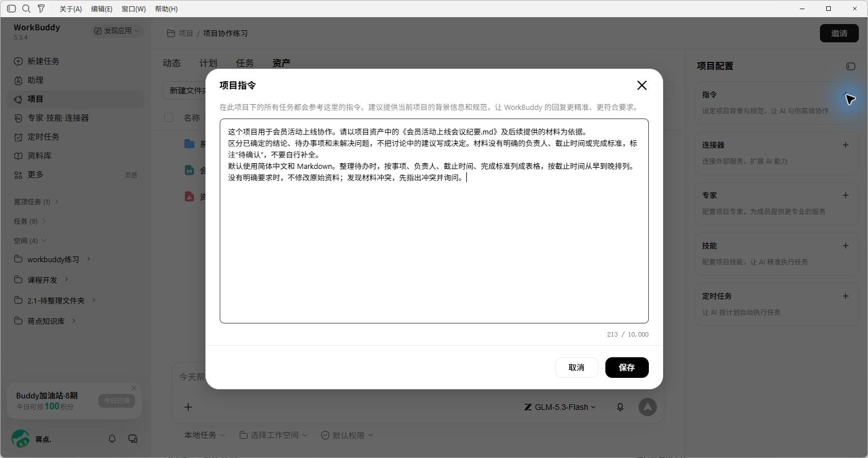868x458 pixels.
Task: Collapse the 项目配置 panel via its icon
Action: [851, 66]
